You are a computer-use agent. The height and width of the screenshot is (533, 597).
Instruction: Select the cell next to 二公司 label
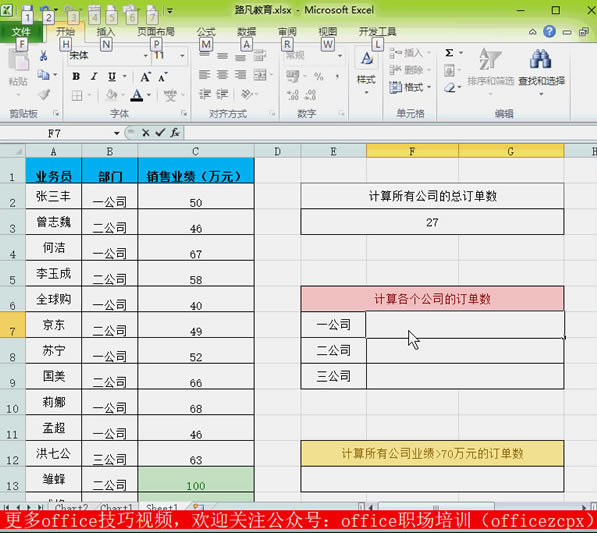pos(465,351)
